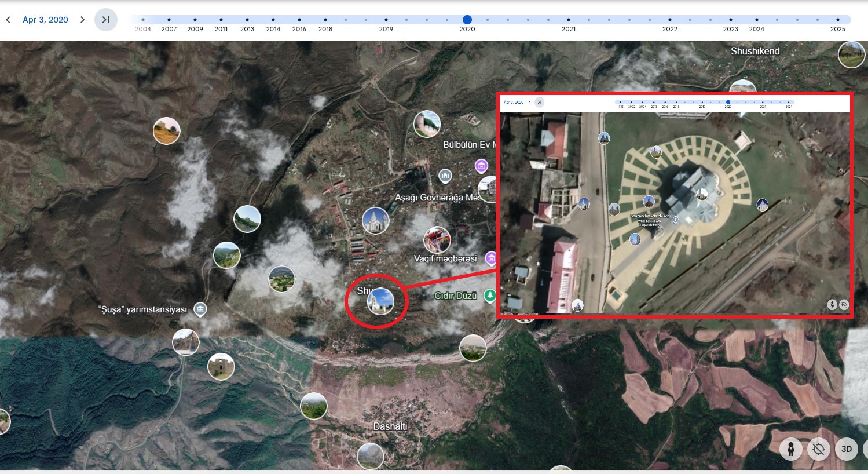
Task: Click the Apr 3, 2020 date label
Action: (x=45, y=20)
